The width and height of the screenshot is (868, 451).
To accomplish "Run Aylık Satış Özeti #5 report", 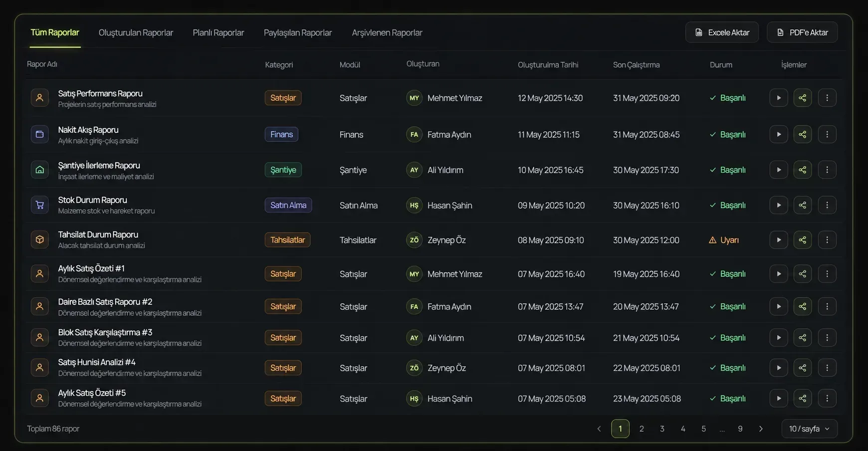I will click(778, 398).
